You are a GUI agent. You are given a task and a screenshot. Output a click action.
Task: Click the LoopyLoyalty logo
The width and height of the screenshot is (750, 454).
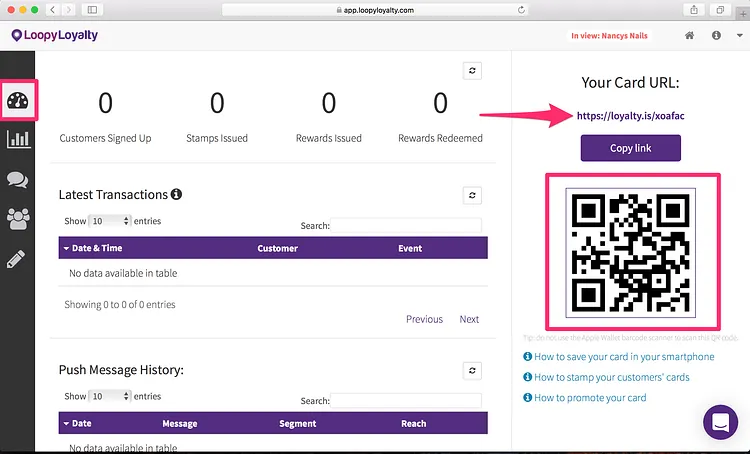coord(55,35)
